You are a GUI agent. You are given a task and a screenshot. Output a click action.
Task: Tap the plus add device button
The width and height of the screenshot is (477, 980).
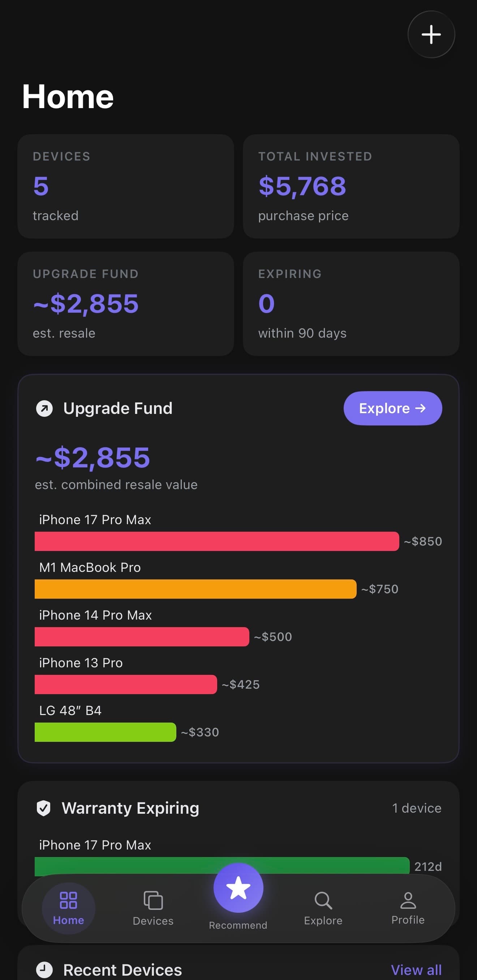[x=431, y=35]
